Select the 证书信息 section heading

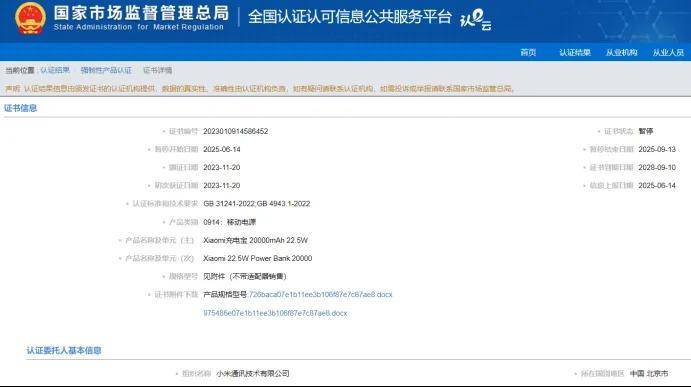(x=20, y=108)
